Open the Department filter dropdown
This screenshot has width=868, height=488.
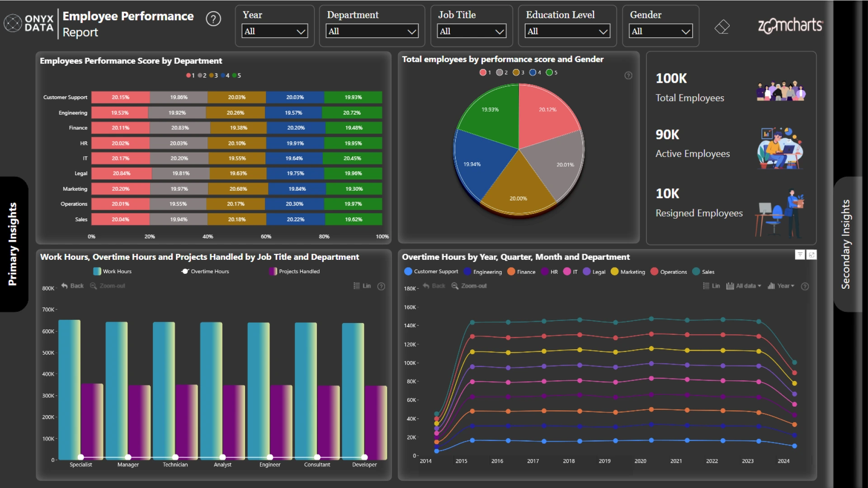[372, 31]
